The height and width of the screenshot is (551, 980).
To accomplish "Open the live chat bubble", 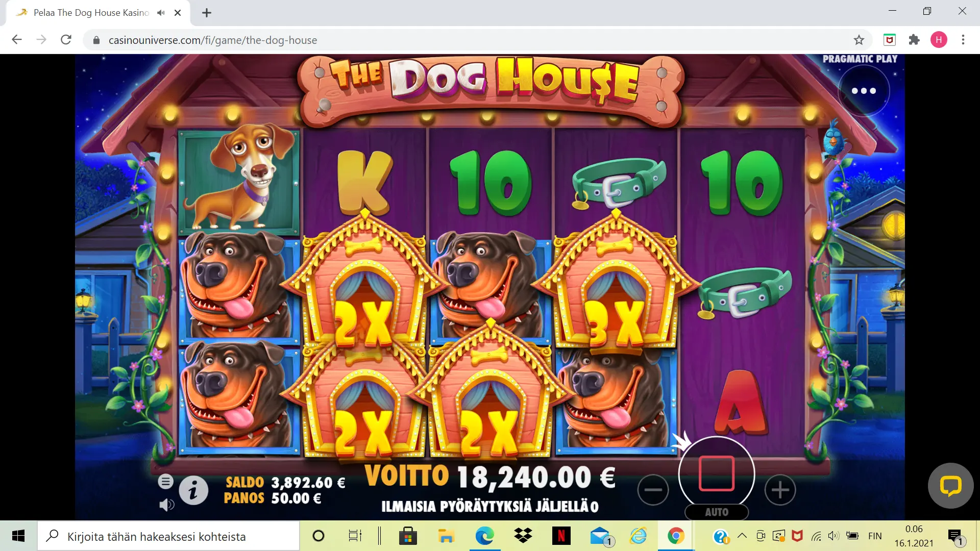I will pyautogui.click(x=950, y=486).
